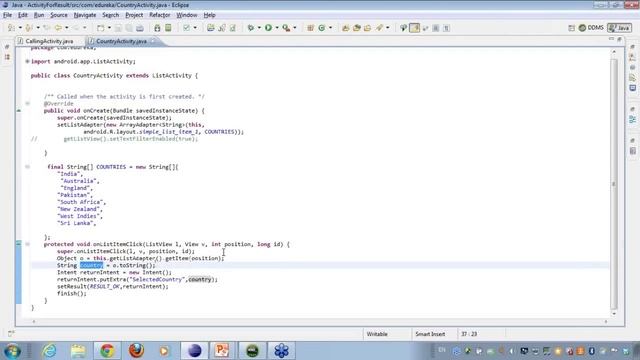640x360 pixels.
Task: Open the New wizard dropdown arrow
Action: (x=109, y=28)
